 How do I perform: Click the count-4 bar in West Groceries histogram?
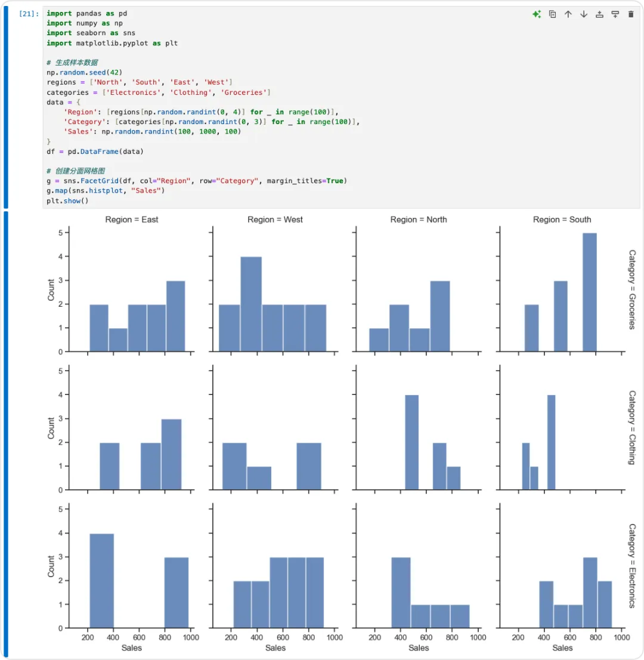pos(251,304)
